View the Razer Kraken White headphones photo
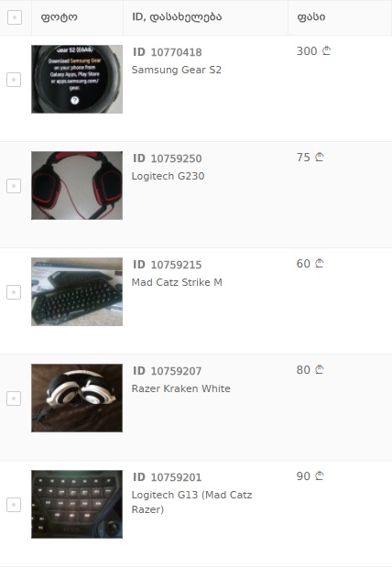Screen dimensions: 392x568 point(77,399)
